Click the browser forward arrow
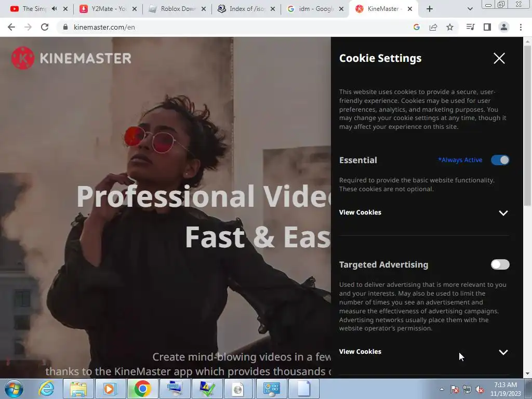Viewport: 532px width, 399px height. (x=28, y=27)
